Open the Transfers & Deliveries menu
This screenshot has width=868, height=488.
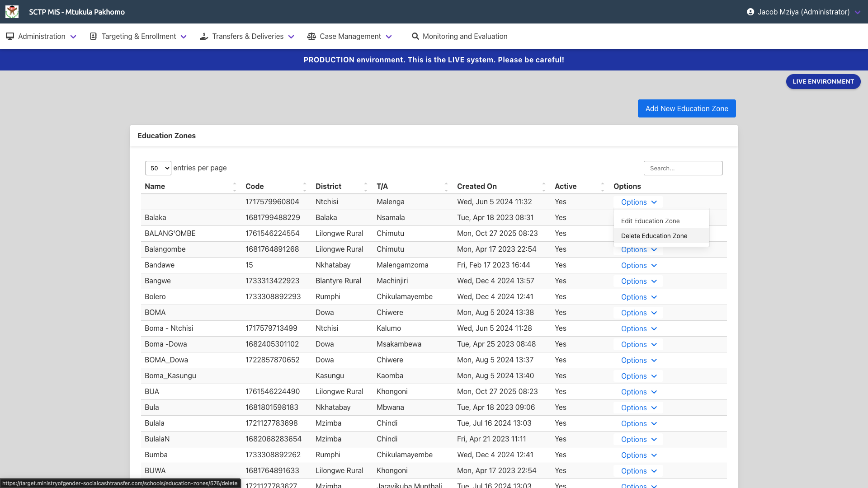click(248, 36)
